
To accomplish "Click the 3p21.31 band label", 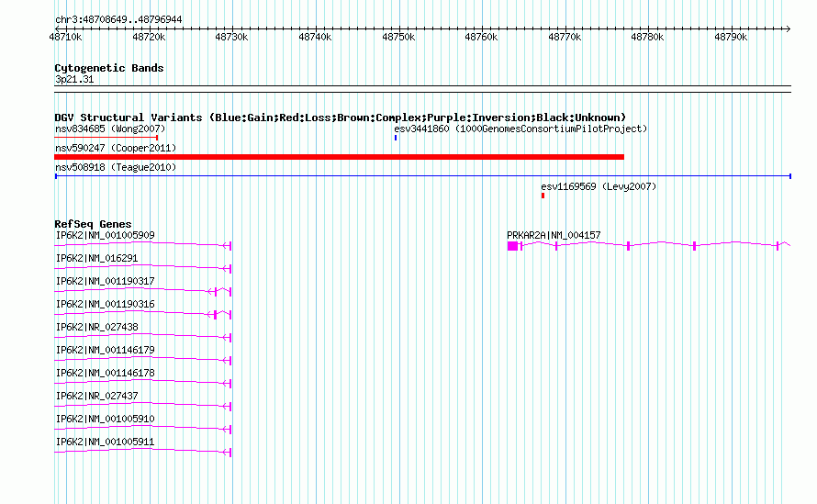I will (x=74, y=79).
